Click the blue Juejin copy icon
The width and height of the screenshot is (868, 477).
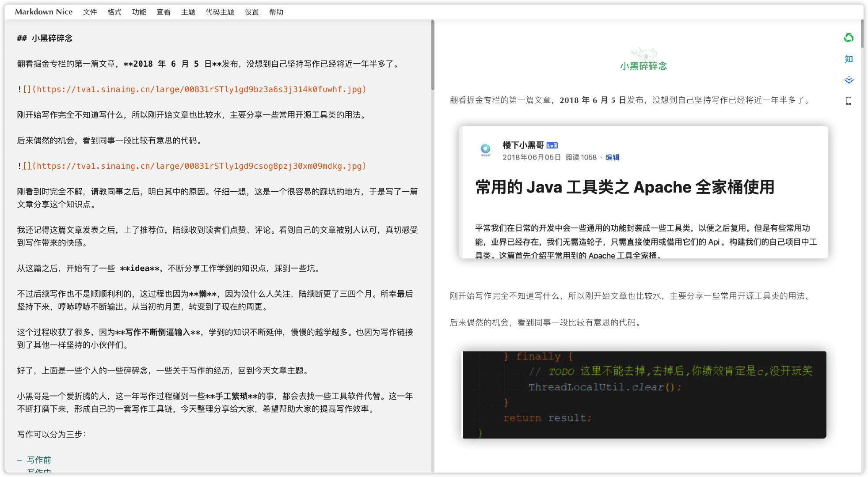coord(848,80)
